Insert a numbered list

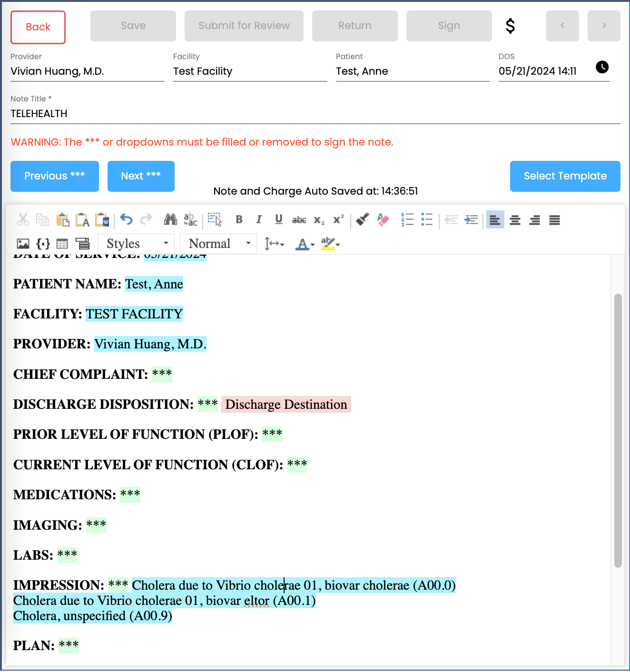tap(407, 220)
